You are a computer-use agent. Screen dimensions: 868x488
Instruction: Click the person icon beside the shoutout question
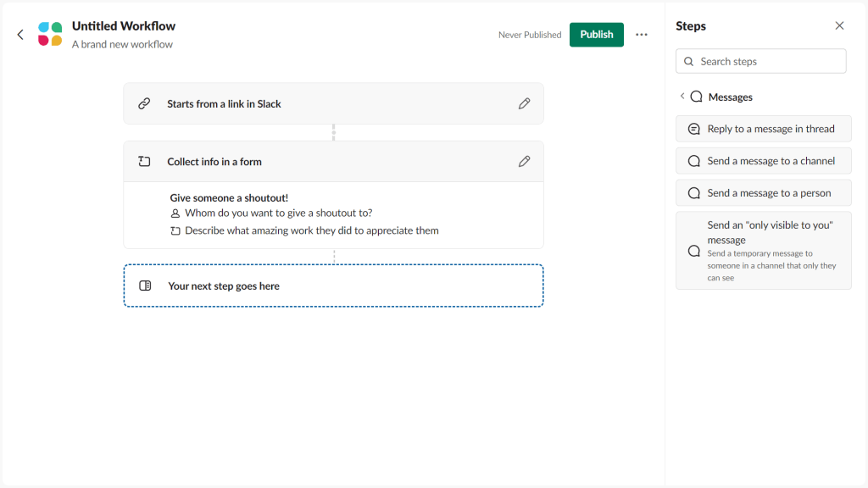(x=175, y=211)
